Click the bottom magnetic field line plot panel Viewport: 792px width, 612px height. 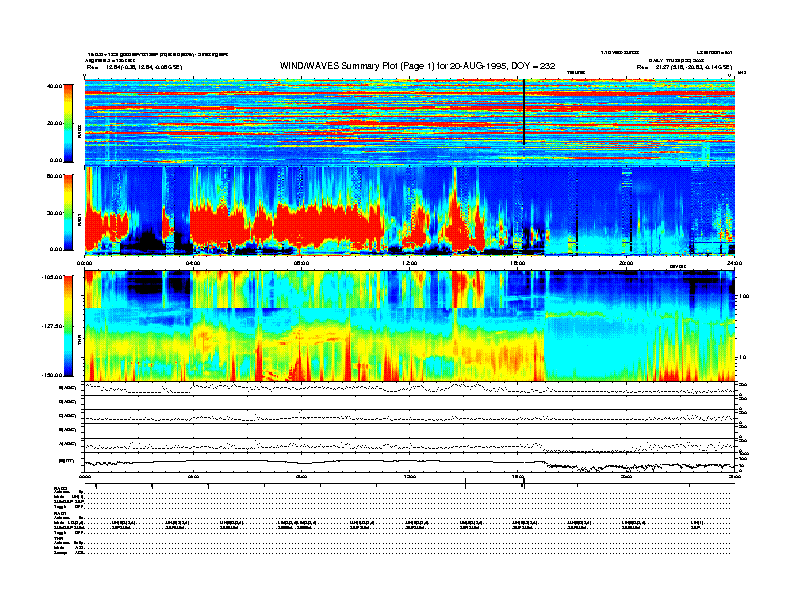coord(410,463)
